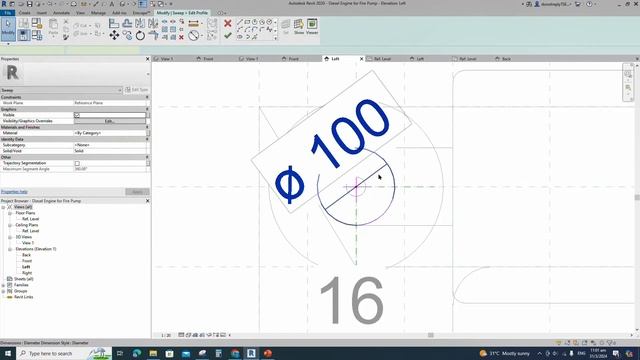The height and width of the screenshot is (360, 640).
Task: Select the Line draw tool
Action: click(240, 22)
